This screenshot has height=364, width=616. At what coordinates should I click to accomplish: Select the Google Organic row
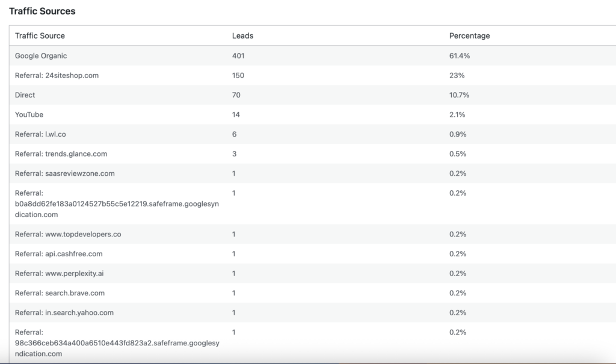[x=41, y=56]
